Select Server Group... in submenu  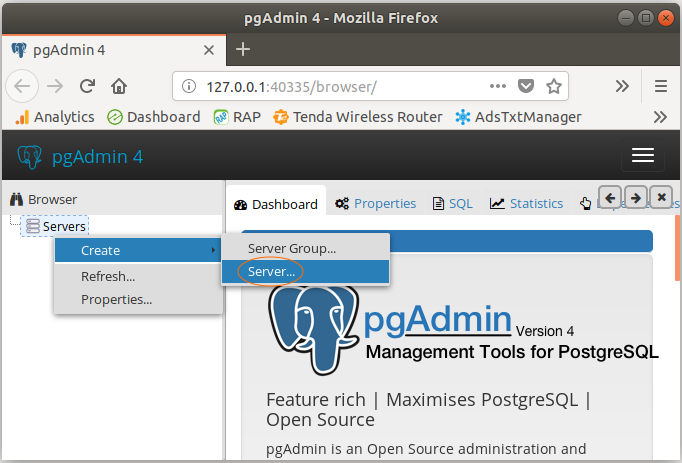pos(305,248)
